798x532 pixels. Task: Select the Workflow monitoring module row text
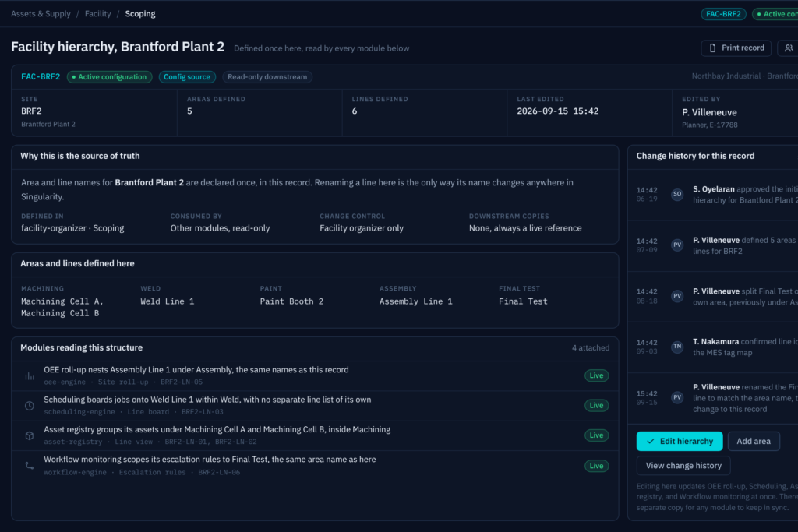click(x=210, y=460)
